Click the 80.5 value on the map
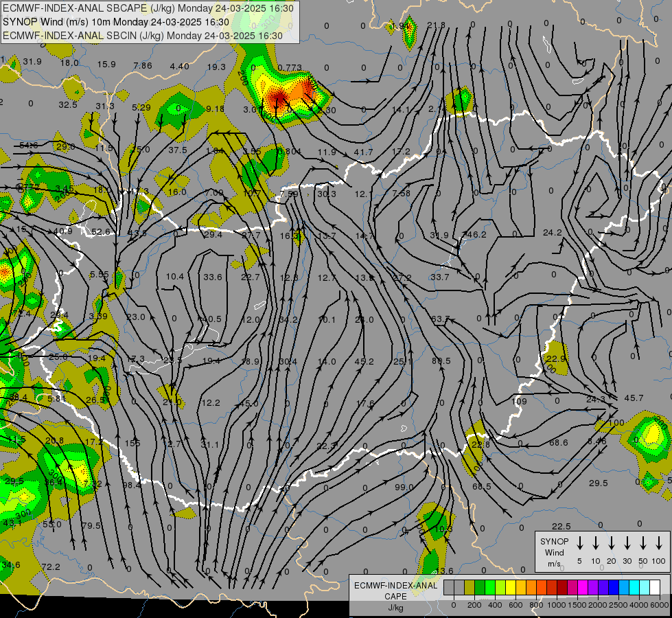Image resolution: width=672 pixels, height=618 pixels. 441,360
